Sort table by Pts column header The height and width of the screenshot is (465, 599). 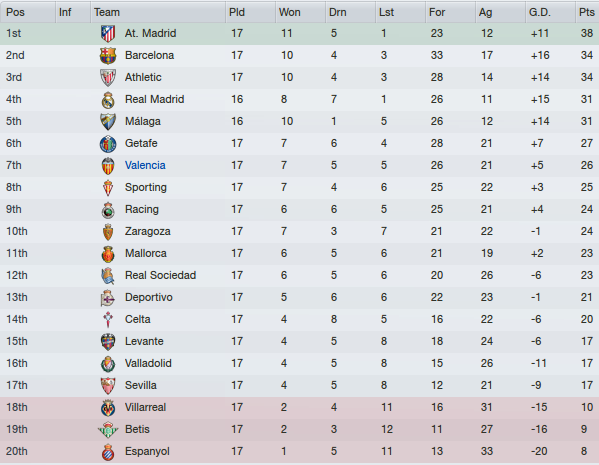(x=587, y=12)
